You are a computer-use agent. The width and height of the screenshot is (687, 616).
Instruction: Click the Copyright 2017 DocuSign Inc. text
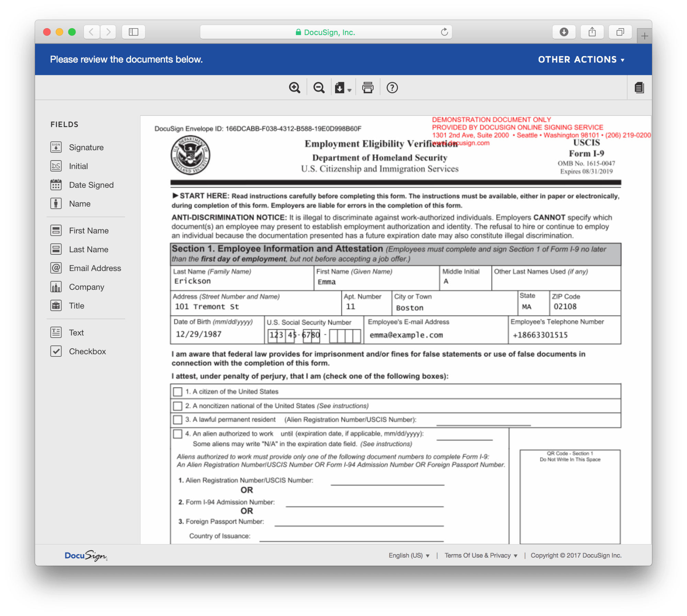576,555
